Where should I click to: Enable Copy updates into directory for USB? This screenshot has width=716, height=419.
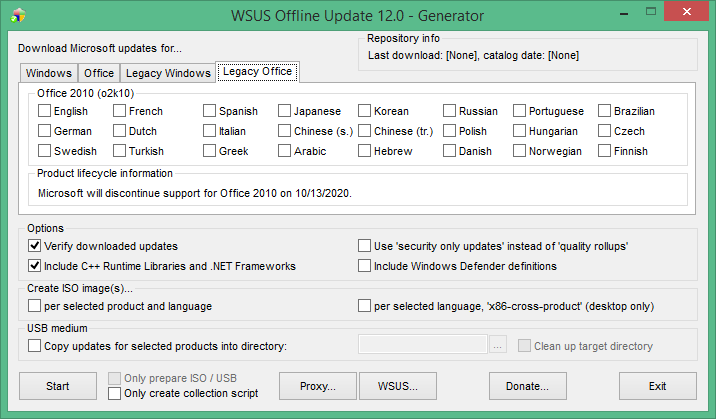pos(34,346)
